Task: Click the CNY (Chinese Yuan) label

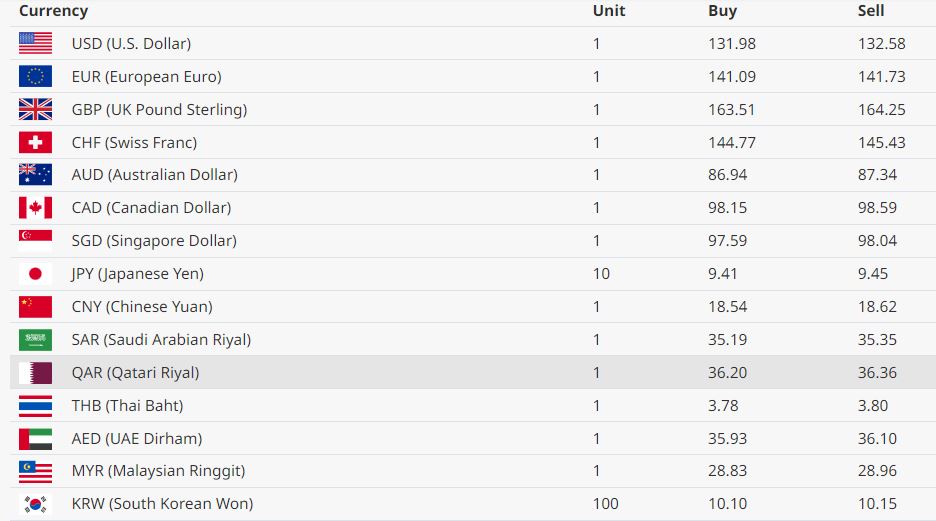Action: [x=142, y=307]
